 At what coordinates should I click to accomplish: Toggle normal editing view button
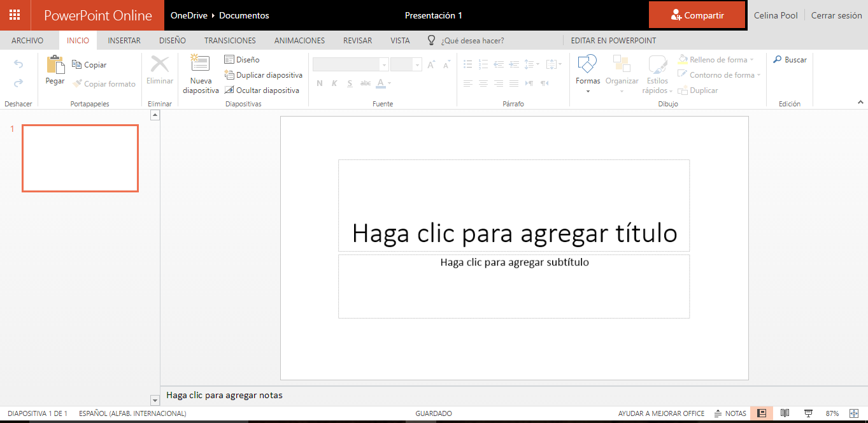pos(762,413)
